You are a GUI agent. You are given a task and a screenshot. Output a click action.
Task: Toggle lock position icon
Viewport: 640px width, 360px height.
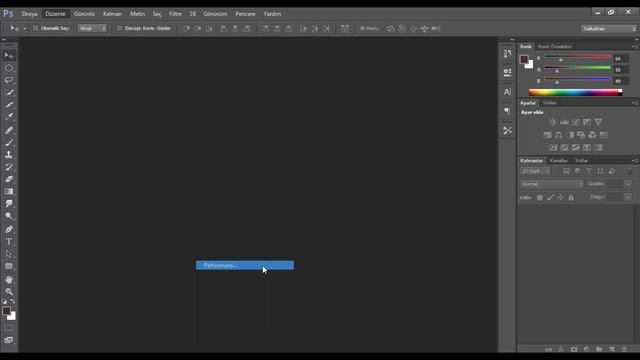(x=560, y=198)
